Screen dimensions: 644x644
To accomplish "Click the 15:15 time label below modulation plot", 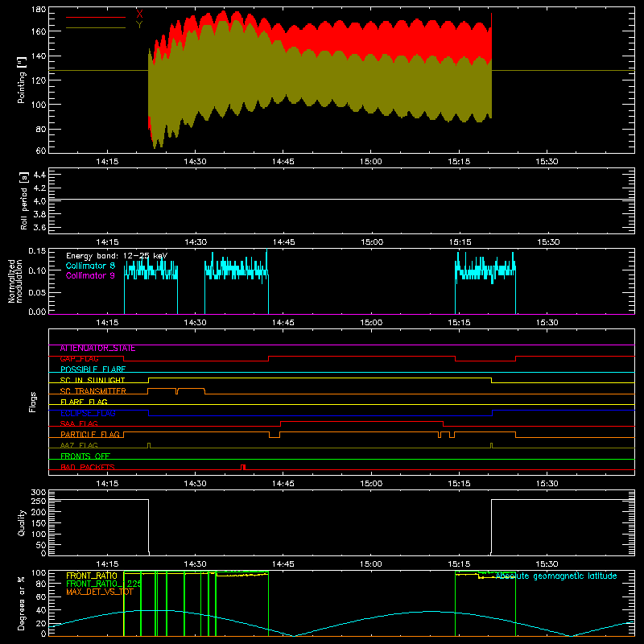I will [x=459, y=323].
